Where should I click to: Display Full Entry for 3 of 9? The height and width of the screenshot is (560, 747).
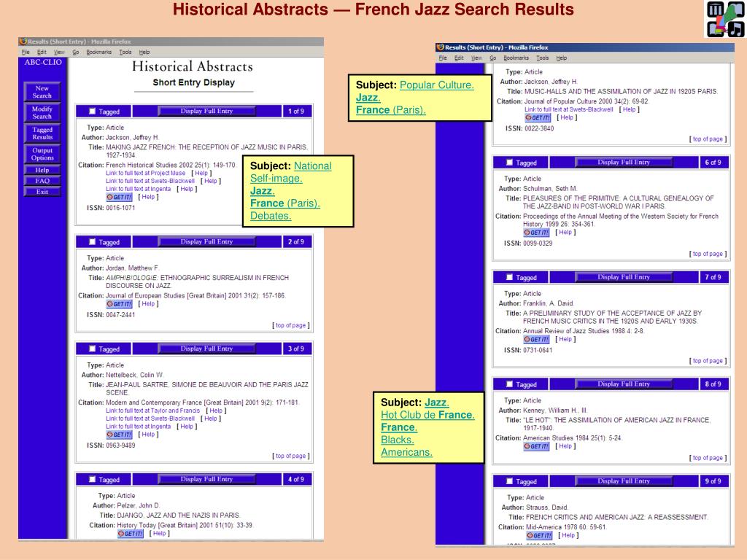click(x=206, y=349)
